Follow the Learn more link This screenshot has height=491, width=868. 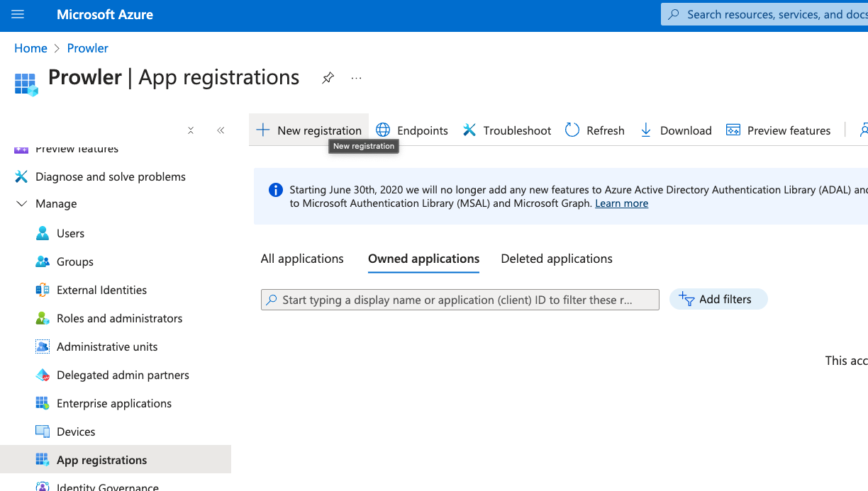pos(621,203)
